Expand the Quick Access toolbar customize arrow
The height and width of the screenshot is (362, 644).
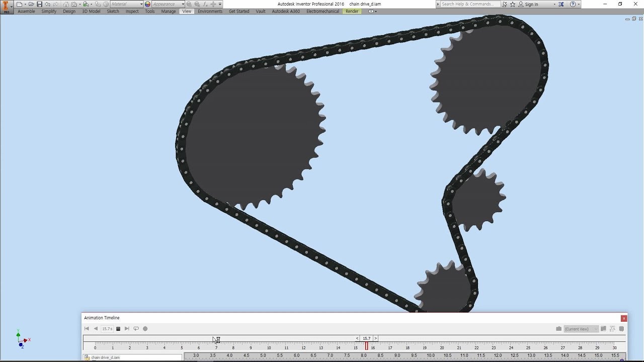click(220, 4)
